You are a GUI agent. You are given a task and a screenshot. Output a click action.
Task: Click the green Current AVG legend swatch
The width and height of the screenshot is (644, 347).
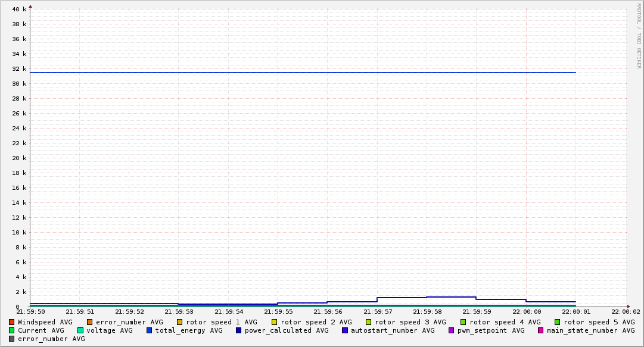[11, 330]
